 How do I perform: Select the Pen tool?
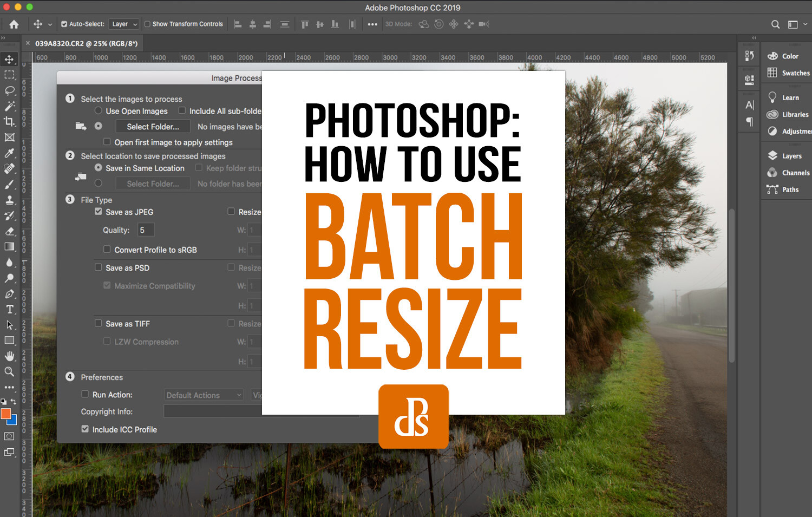click(9, 294)
